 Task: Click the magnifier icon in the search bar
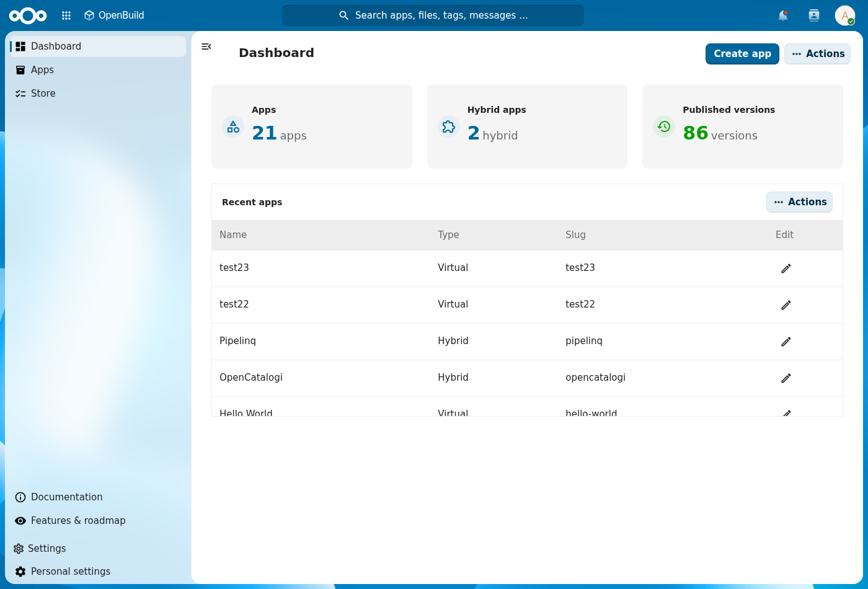(343, 15)
